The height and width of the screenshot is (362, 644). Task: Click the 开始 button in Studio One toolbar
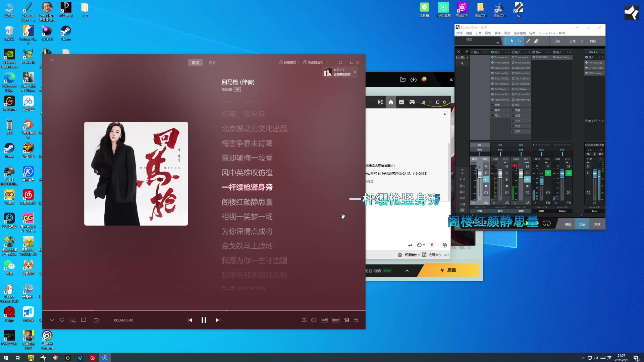(x=557, y=41)
